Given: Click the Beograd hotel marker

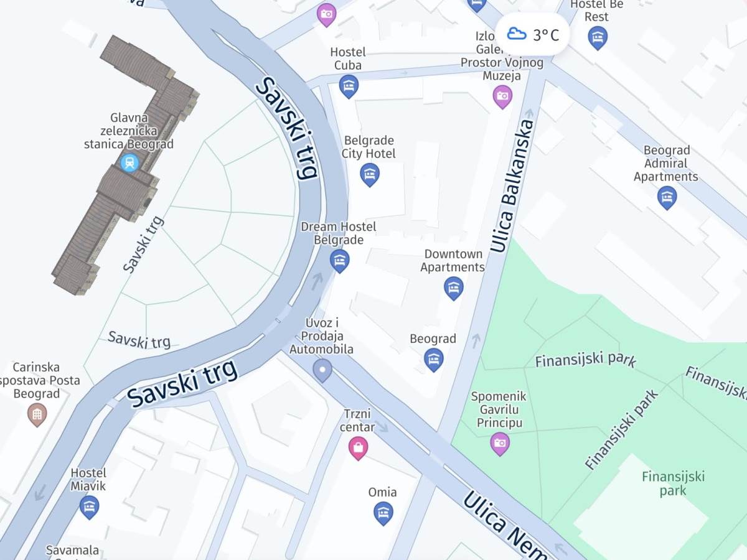Looking at the screenshot, I should click(433, 360).
